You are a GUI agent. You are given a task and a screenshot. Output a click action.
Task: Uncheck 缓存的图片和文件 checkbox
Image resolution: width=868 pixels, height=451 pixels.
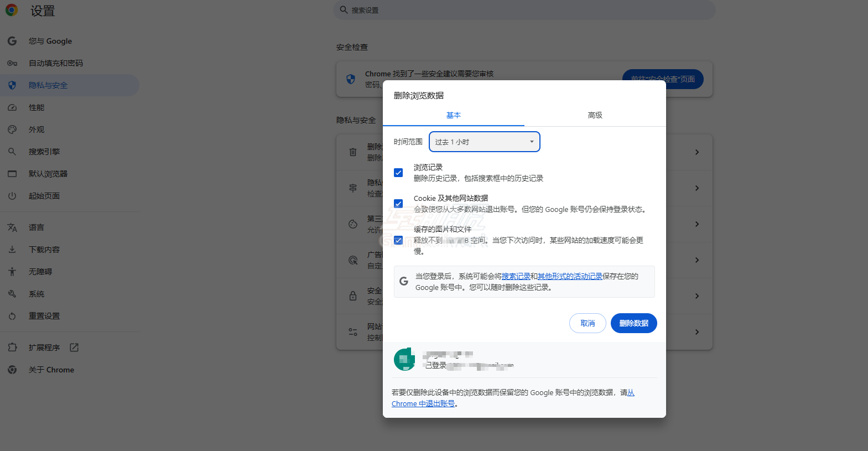click(398, 240)
